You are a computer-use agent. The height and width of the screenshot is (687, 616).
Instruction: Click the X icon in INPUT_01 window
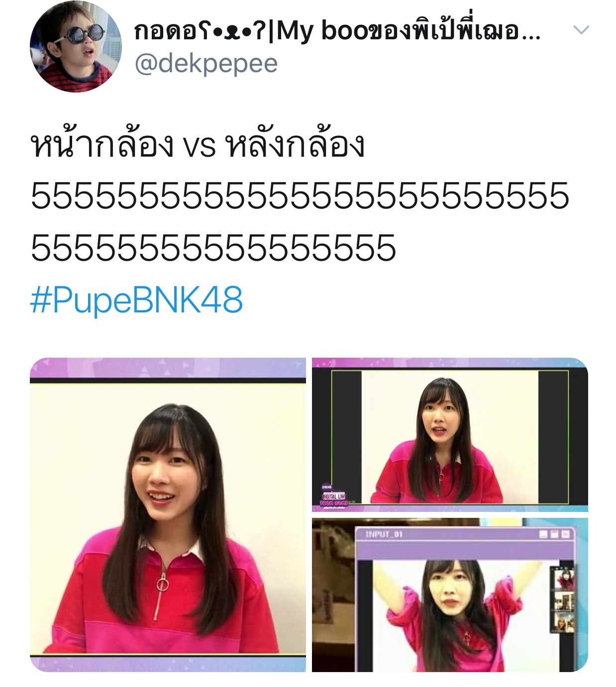565,534
